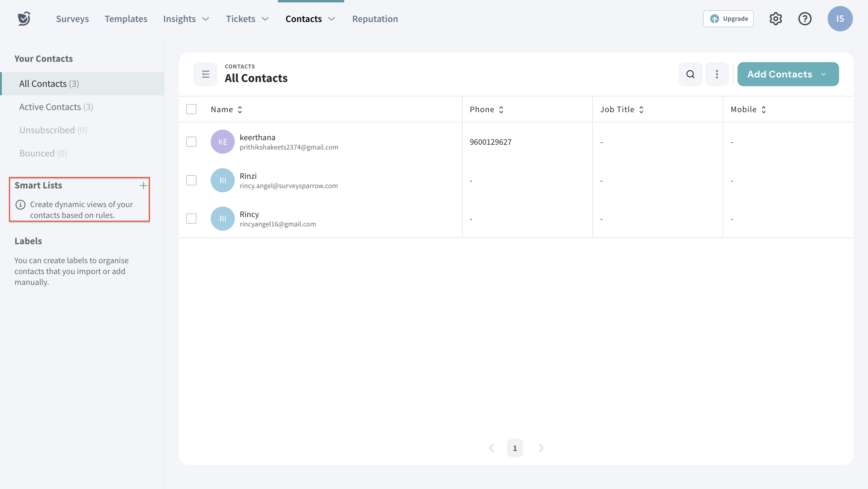Click the IS user profile avatar

coord(840,18)
